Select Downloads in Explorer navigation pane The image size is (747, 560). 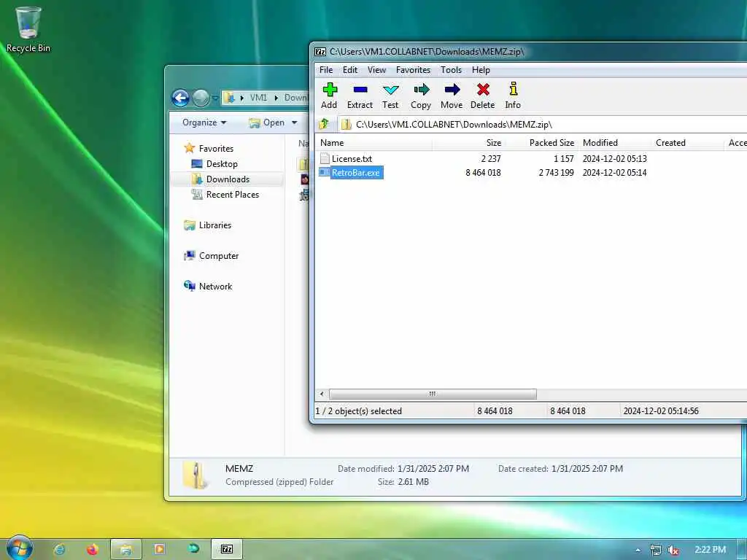[228, 179]
